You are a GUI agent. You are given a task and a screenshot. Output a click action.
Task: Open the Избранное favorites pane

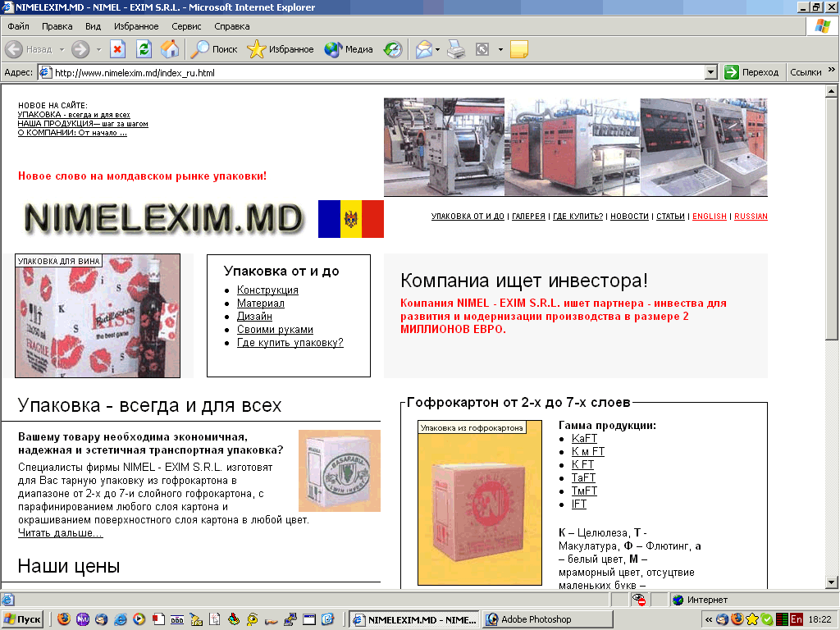pos(281,49)
